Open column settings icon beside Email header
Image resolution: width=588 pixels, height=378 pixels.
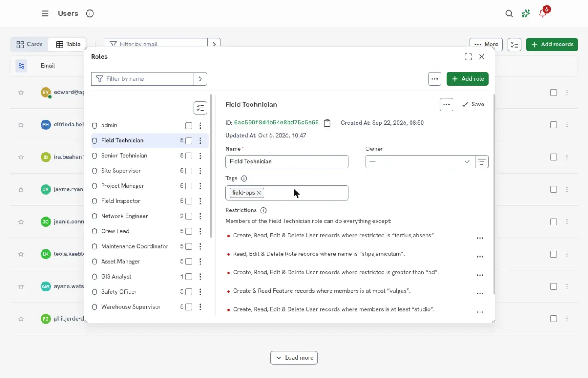(21, 66)
